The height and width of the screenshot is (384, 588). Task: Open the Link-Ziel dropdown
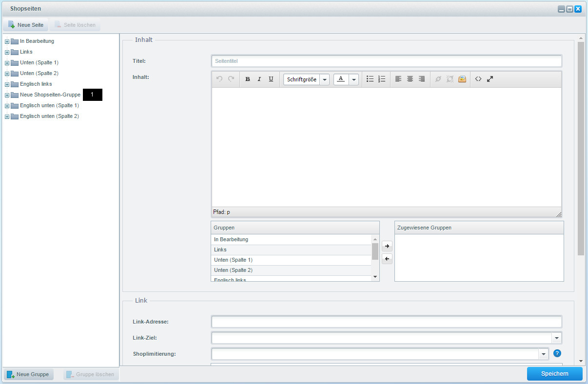click(556, 338)
